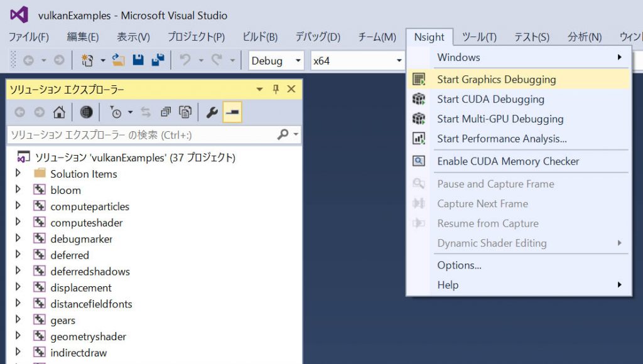This screenshot has width=643, height=364.
Task: Open search options dropdown in Solution Explorer
Action: pos(296,134)
